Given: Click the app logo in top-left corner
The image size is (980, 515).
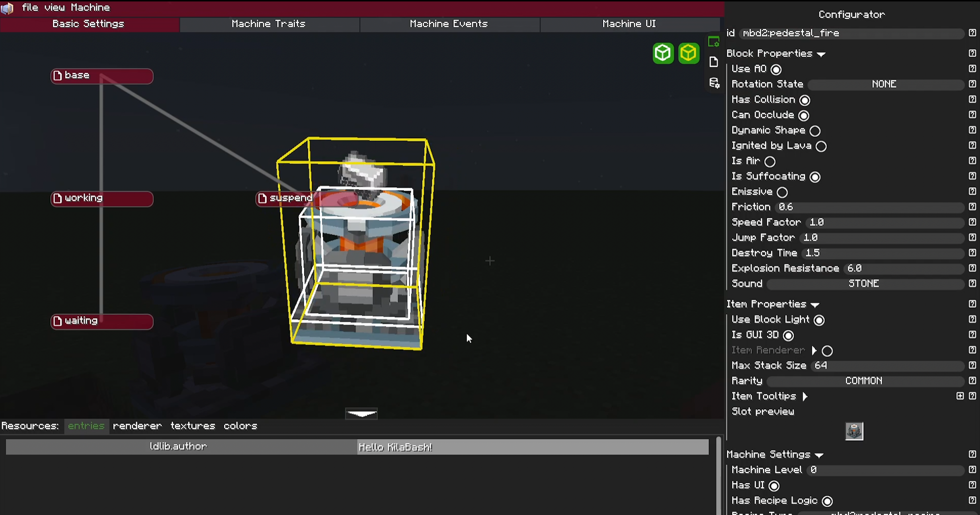Looking at the screenshot, I should tap(7, 8).
